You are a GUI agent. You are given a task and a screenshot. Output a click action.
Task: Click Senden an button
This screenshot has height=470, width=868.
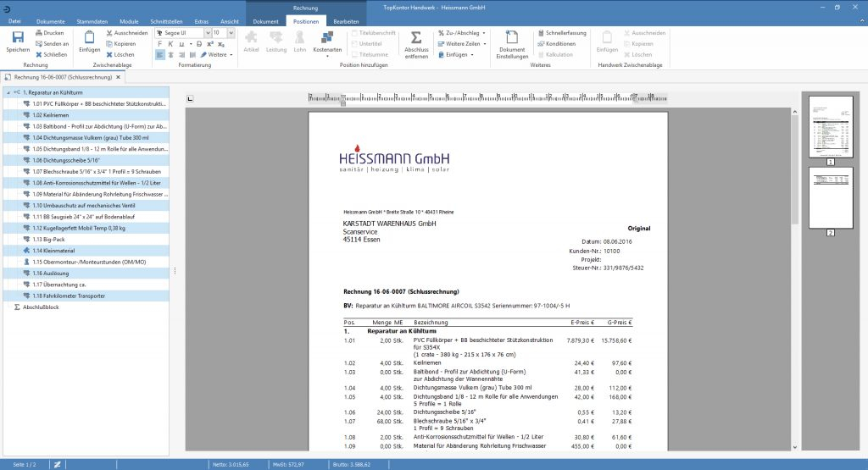(51, 43)
